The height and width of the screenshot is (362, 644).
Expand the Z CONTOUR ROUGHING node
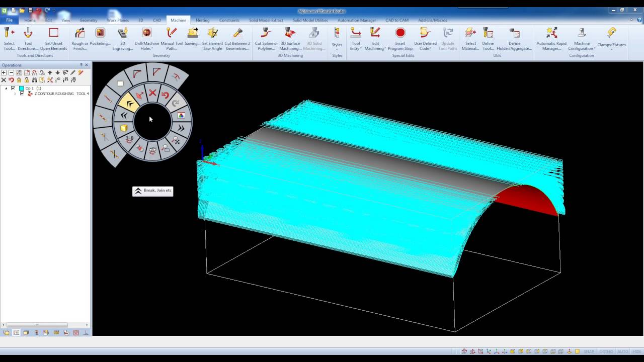[x=15, y=94]
